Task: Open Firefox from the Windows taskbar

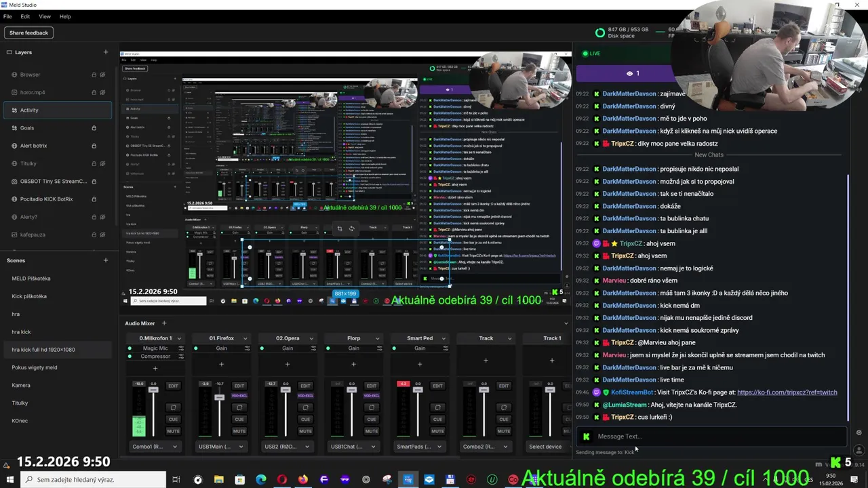Action: (x=303, y=480)
